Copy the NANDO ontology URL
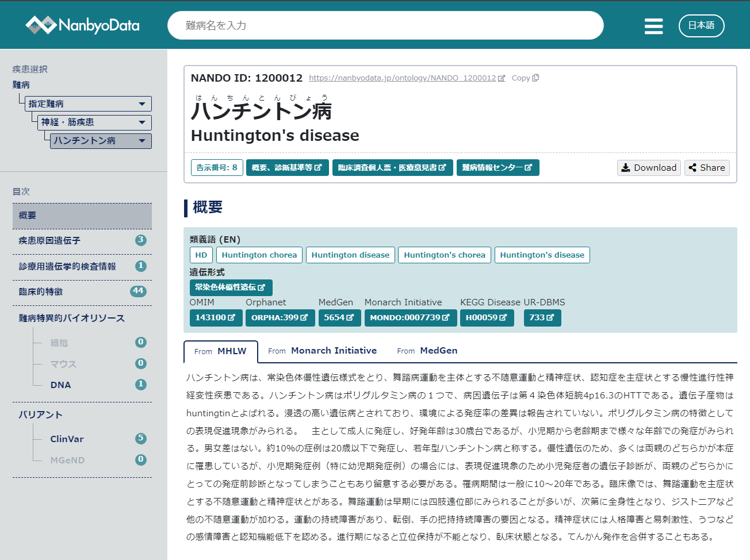Image resolution: width=750 pixels, height=560 pixels. coord(525,78)
